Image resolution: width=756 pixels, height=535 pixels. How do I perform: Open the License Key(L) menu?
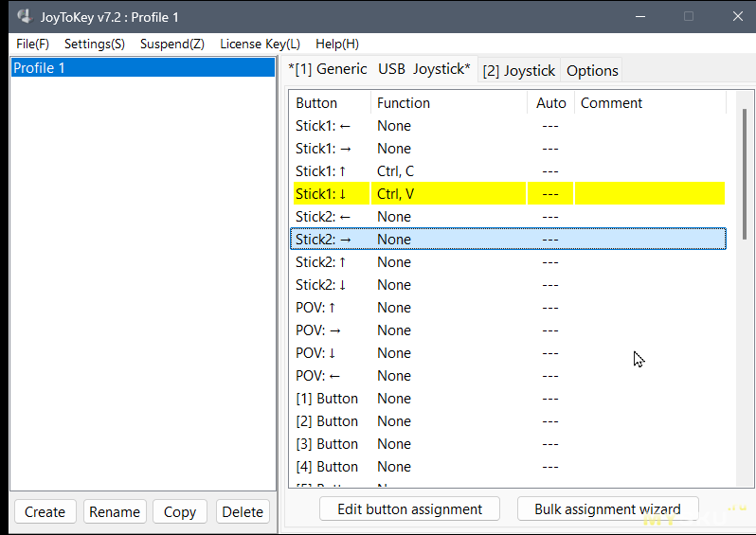[x=260, y=44]
